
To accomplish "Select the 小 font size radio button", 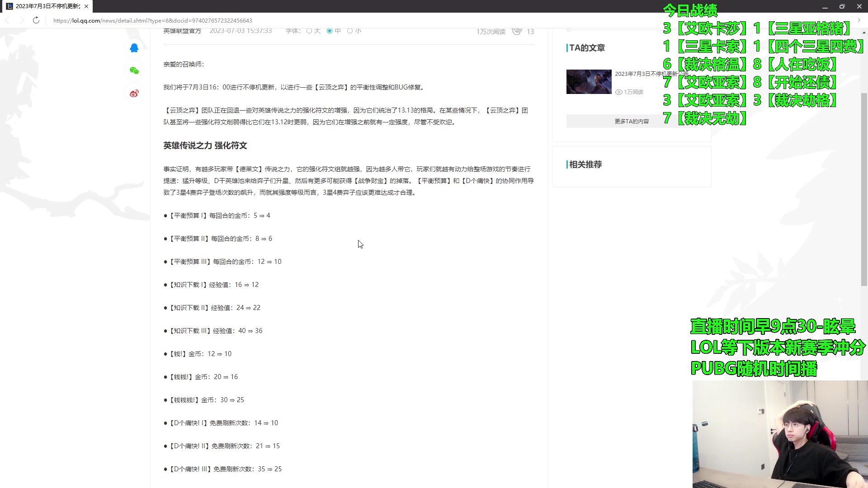I will (x=350, y=31).
